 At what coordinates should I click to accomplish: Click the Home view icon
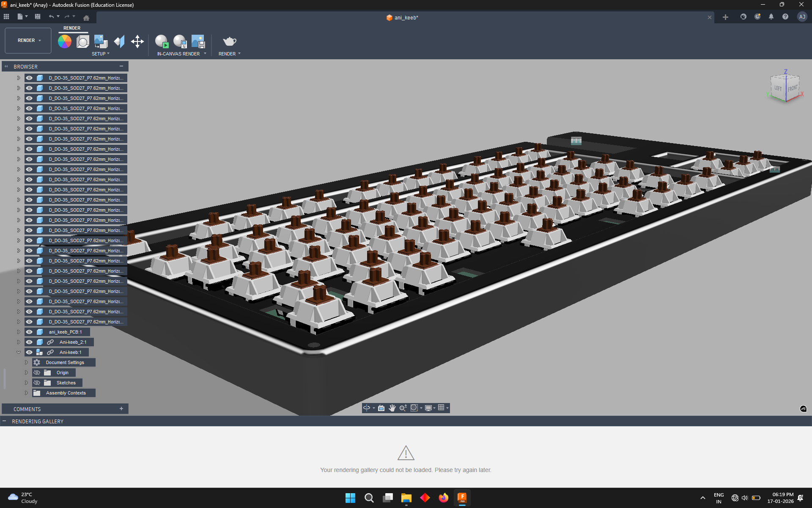click(86, 18)
